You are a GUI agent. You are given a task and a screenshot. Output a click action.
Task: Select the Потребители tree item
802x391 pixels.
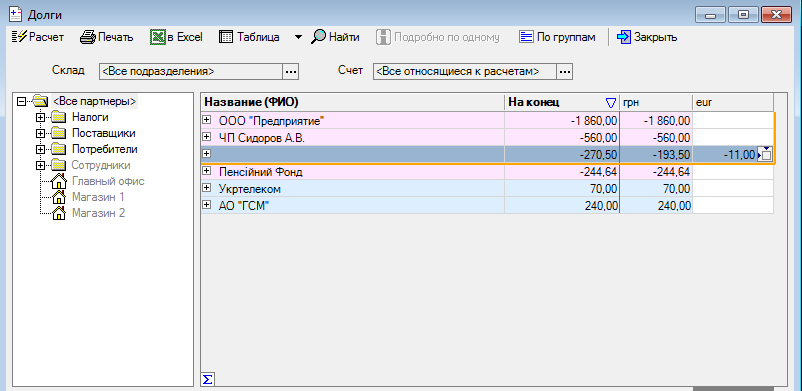tap(104, 149)
